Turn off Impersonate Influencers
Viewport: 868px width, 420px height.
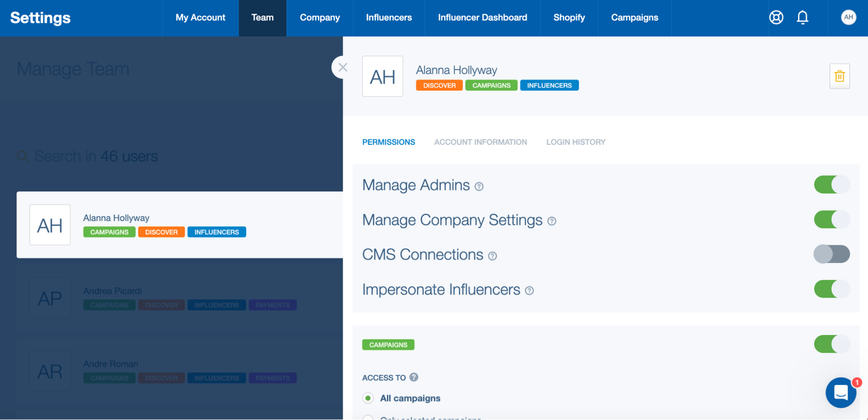tap(832, 289)
